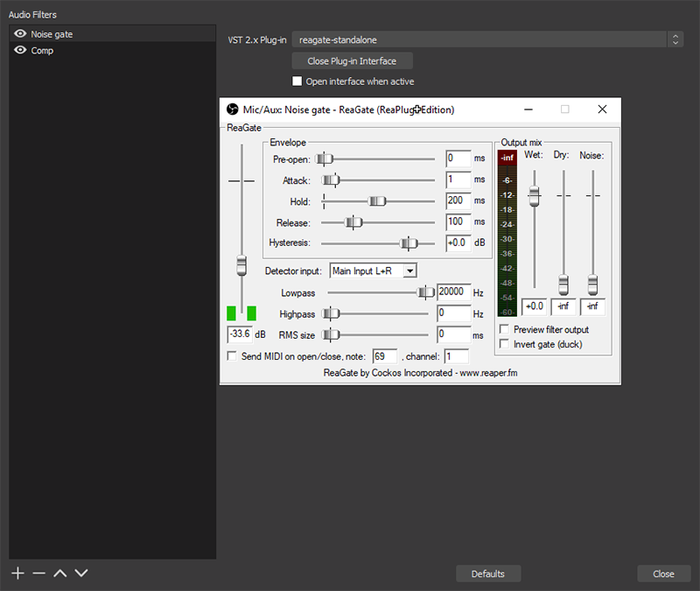Move filter up with the up arrow
Viewport: 700px width, 591px height.
(x=59, y=573)
